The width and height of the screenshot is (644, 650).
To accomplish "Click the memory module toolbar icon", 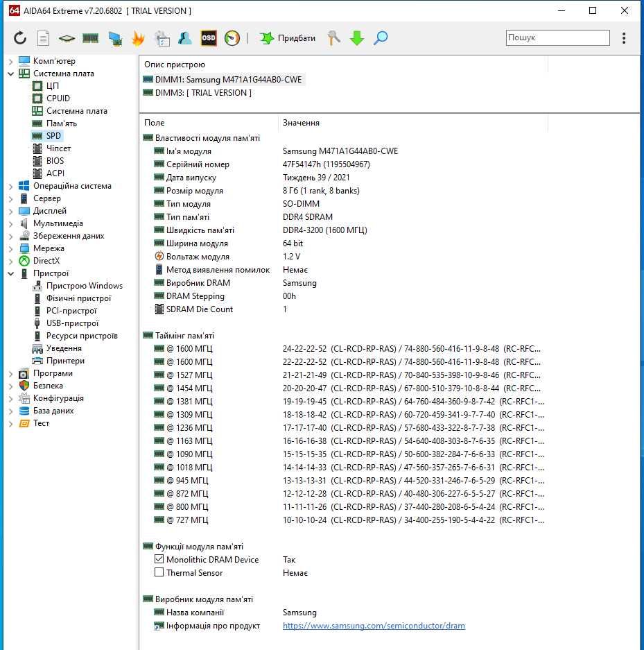I will click(x=90, y=39).
